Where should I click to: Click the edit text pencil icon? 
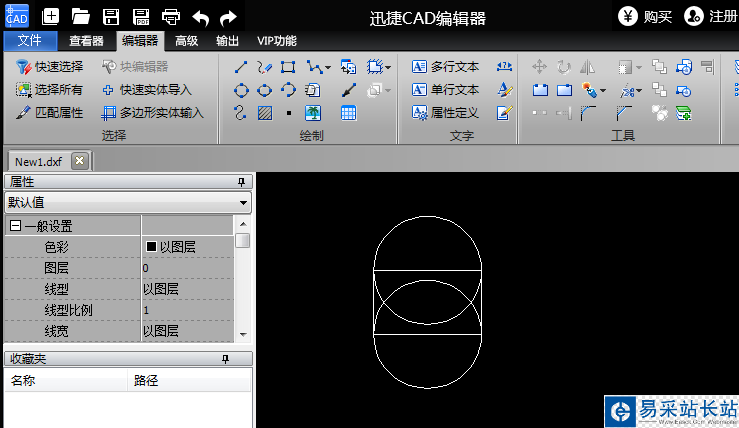(x=504, y=113)
